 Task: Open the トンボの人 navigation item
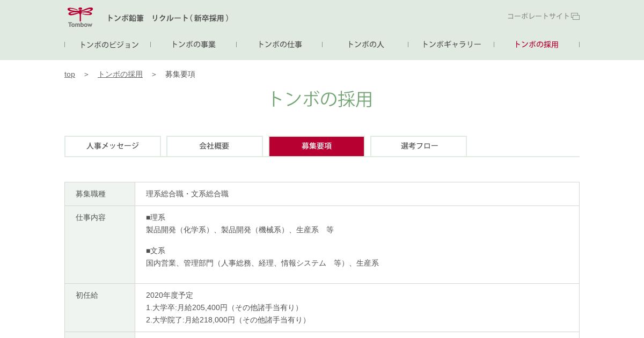coord(365,45)
